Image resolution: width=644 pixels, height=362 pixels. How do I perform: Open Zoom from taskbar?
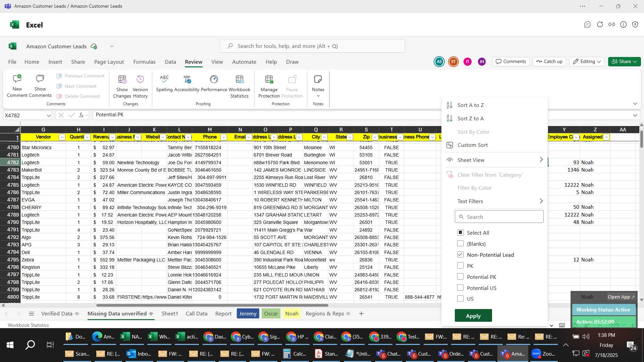pos(543,354)
